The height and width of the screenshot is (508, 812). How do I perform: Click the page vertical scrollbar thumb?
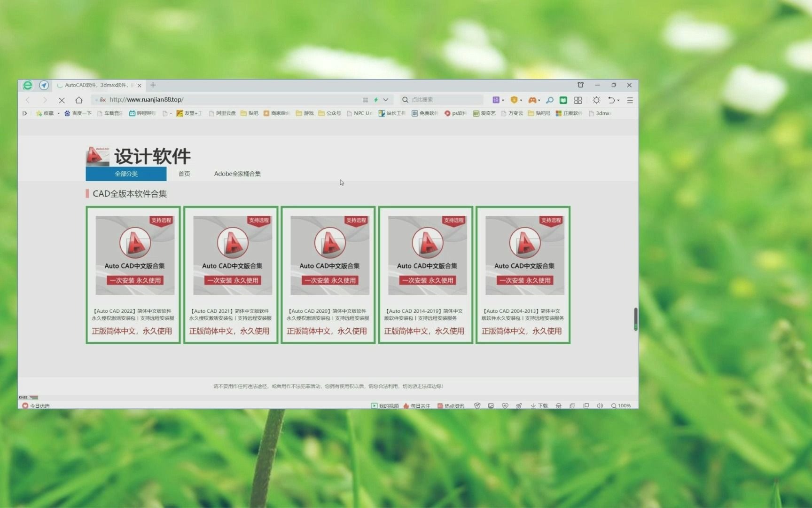tap(635, 319)
